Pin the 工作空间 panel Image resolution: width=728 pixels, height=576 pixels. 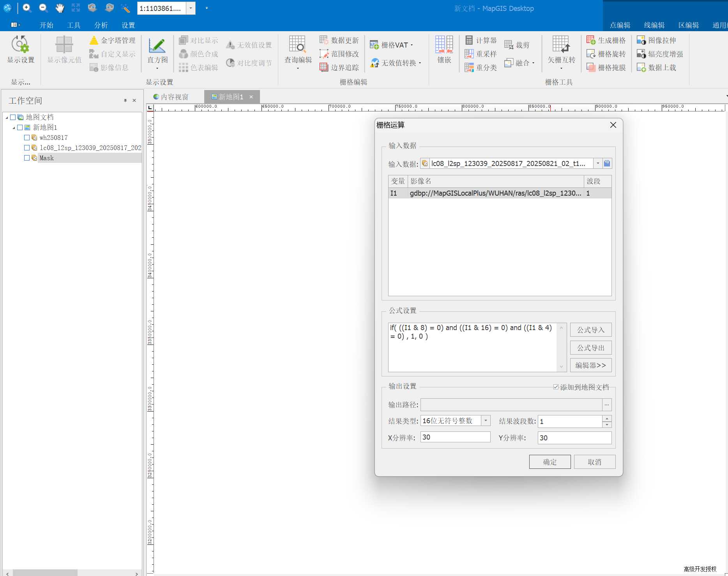coord(125,101)
